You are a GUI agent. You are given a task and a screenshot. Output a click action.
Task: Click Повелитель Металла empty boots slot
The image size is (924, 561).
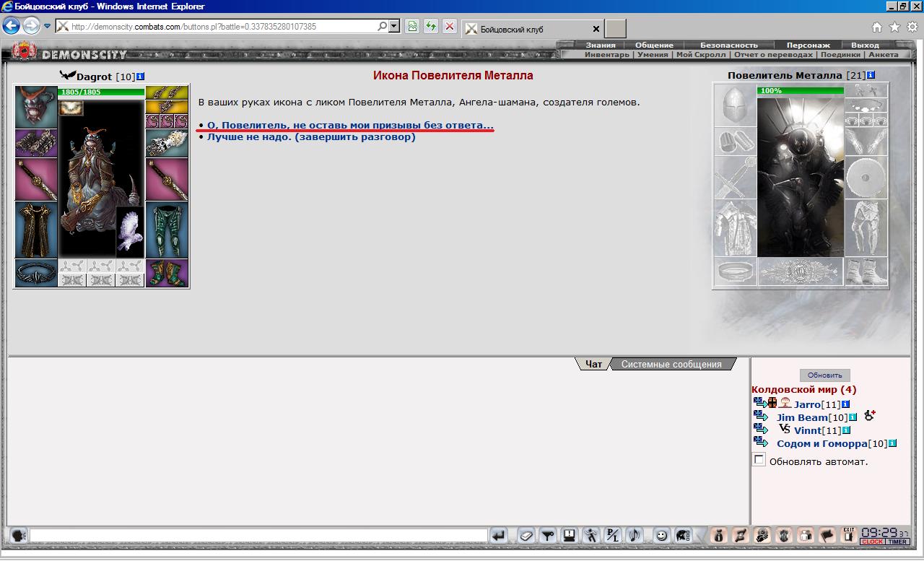pyautogui.click(x=866, y=272)
